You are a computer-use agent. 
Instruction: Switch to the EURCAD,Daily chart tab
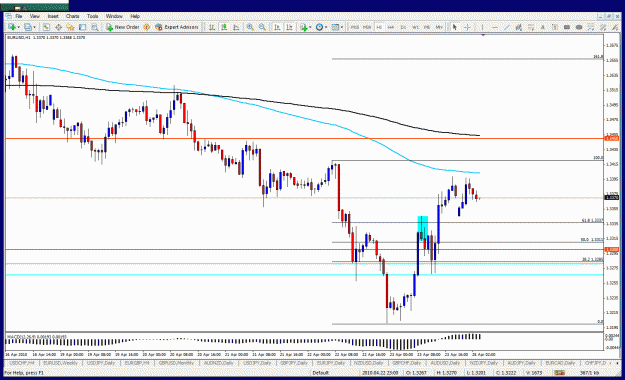tap(560, 363)
